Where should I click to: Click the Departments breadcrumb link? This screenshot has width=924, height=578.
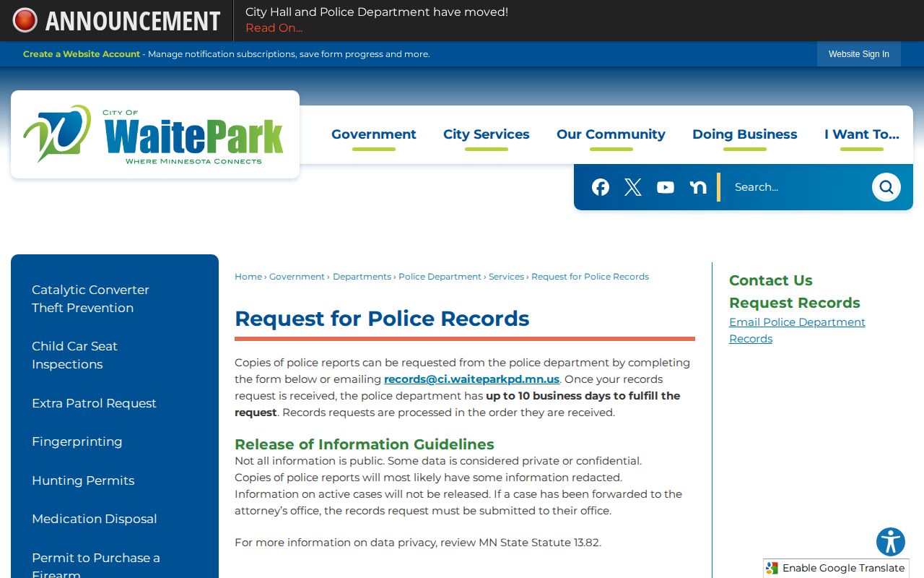point(362,277)
